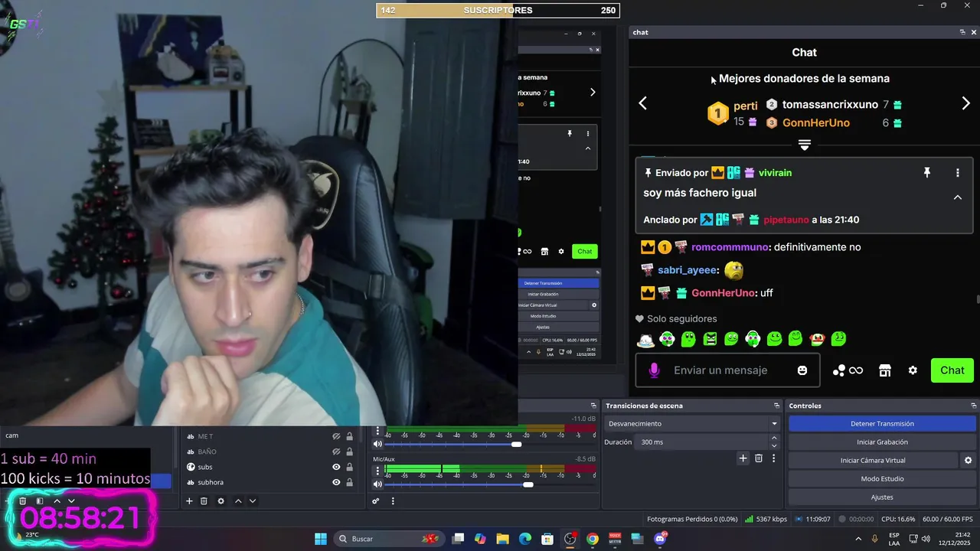
Task: Collapse the pinned message chevron
Action: pyautogui.click(x=957, y=197)
